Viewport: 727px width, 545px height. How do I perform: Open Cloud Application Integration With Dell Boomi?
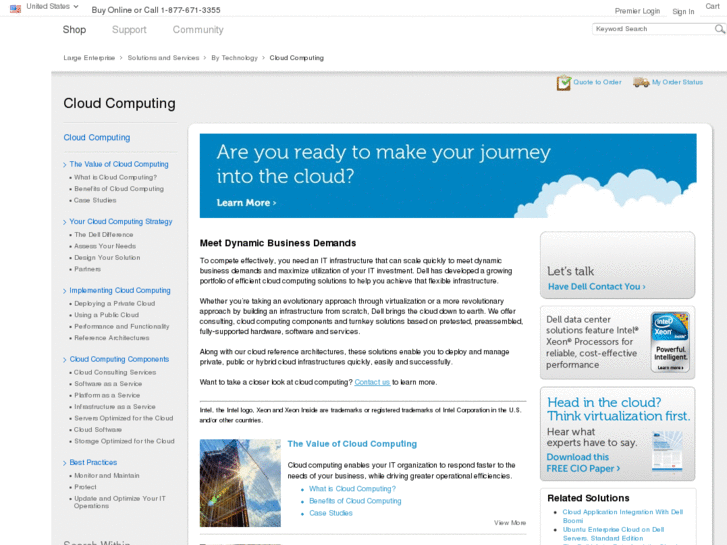coord(623,516)
